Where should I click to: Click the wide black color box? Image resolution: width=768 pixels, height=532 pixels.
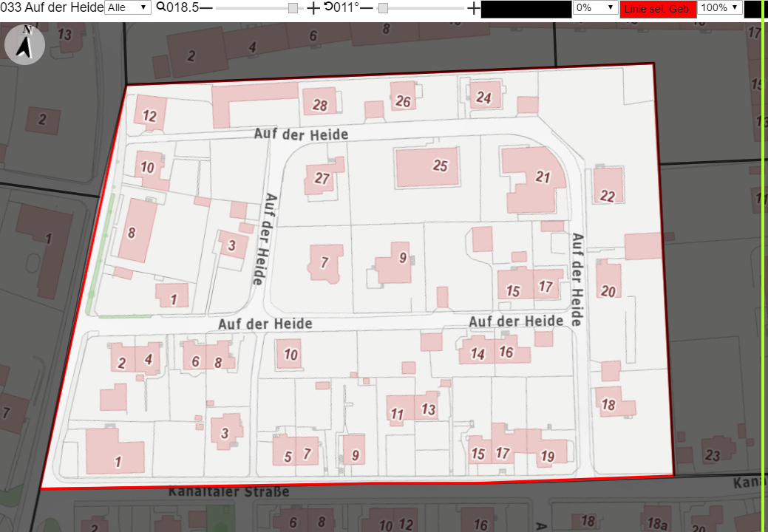pos(526,10)
